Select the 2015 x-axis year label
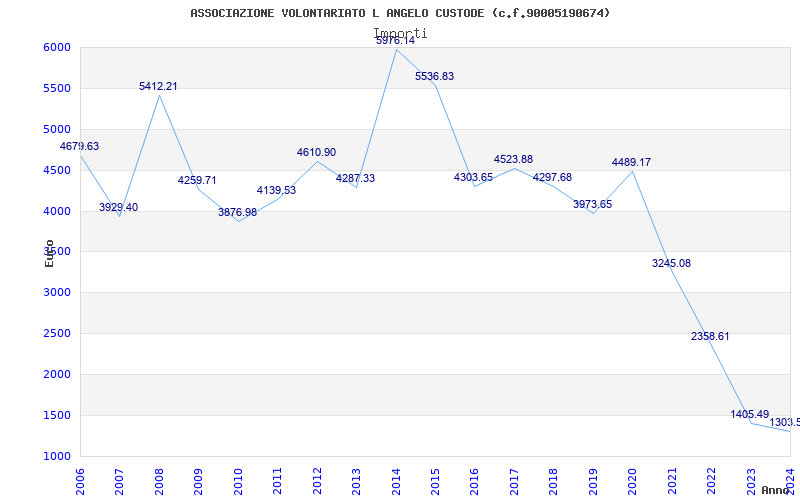 coord(436,479)
